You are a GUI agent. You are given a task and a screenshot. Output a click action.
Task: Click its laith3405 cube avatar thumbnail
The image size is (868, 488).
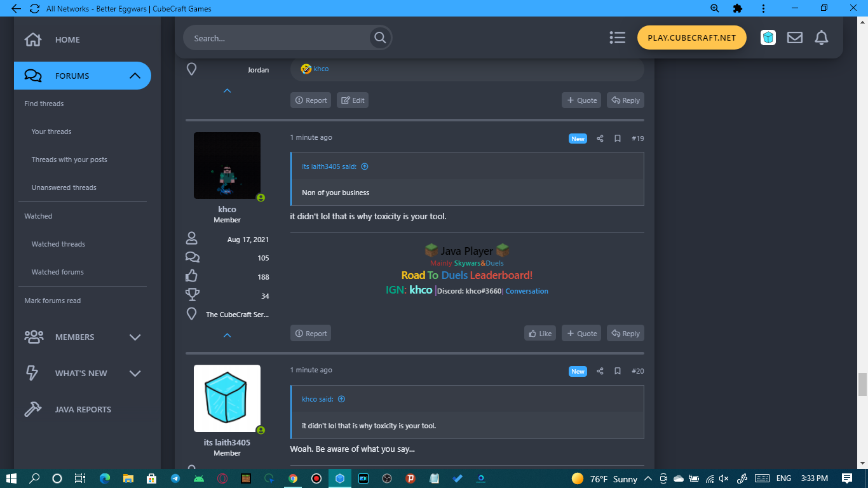click(227, 398)
